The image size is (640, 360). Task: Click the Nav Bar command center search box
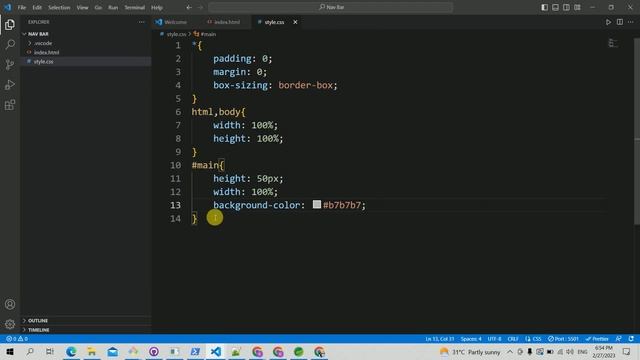pyautogui.click(x=331, y=7)
